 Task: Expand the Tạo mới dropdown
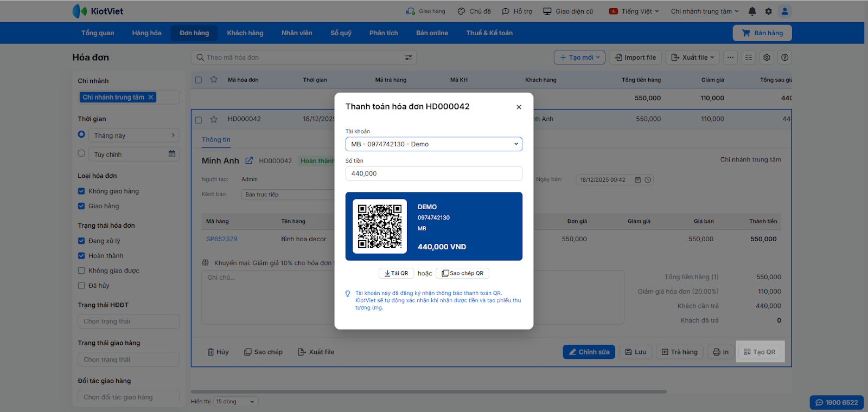(x=579, y=57)
